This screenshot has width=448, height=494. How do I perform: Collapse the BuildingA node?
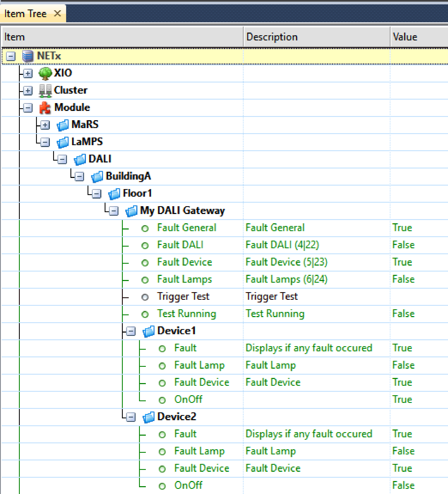(x=79, y=177)
